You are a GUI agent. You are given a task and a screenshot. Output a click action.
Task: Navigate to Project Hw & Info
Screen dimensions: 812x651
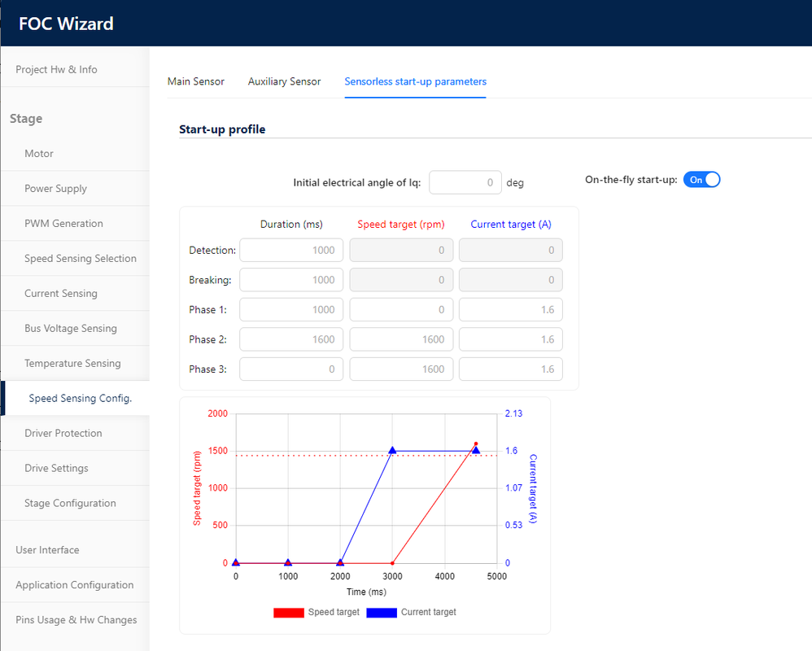pos(56,69)
